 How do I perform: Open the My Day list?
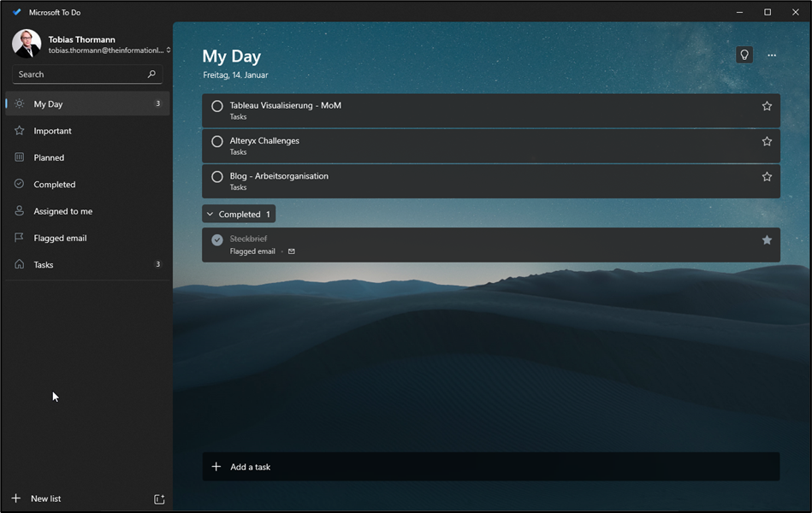click(x=87, y=103)
